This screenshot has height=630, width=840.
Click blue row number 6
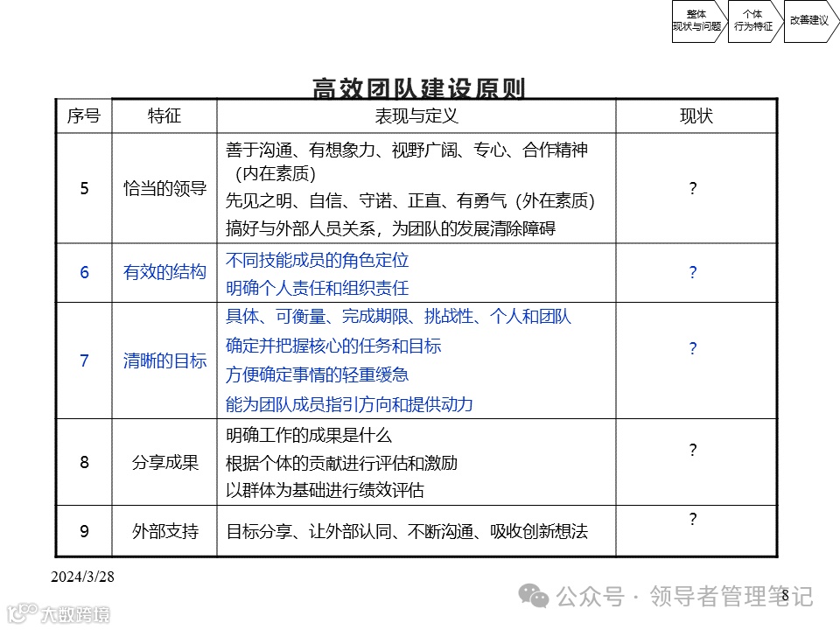[84, 272]
